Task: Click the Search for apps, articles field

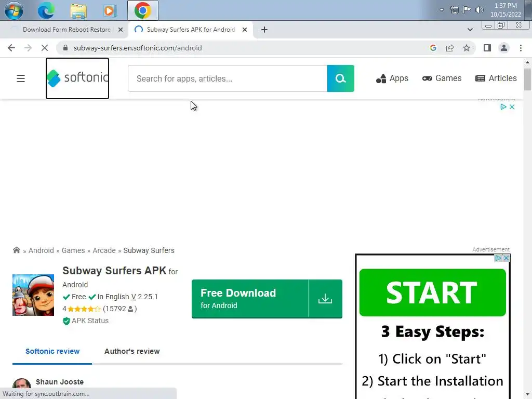Action: tap(228, 78)
